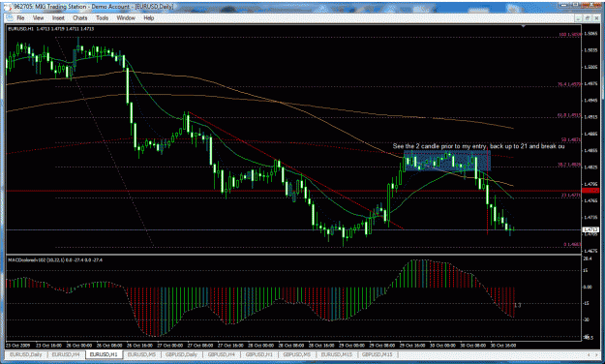The width and height of the screenshot is (605, 364).
Task: Open the Insert menu
Action: tap(58, 18)
